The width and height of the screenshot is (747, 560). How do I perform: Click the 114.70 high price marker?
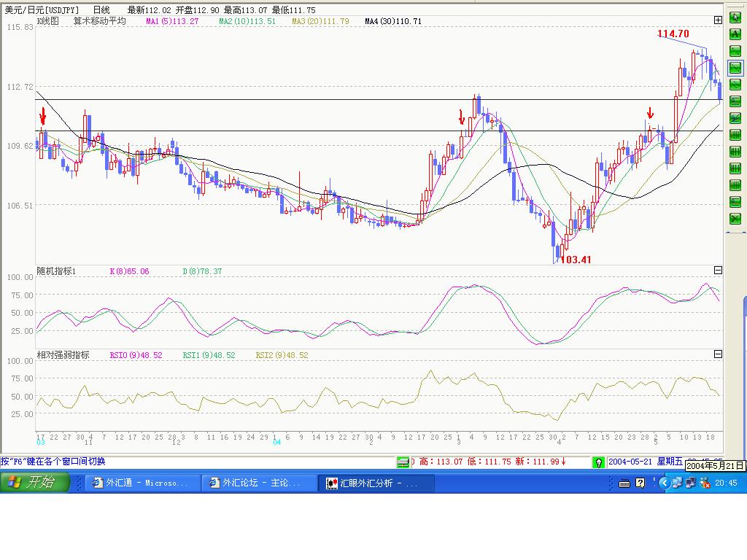673,34
